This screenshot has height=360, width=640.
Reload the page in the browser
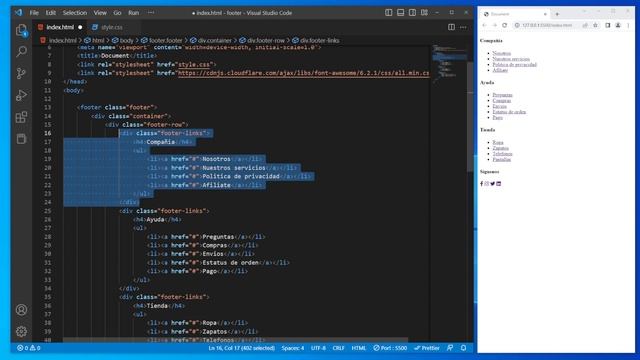(504, 25)
